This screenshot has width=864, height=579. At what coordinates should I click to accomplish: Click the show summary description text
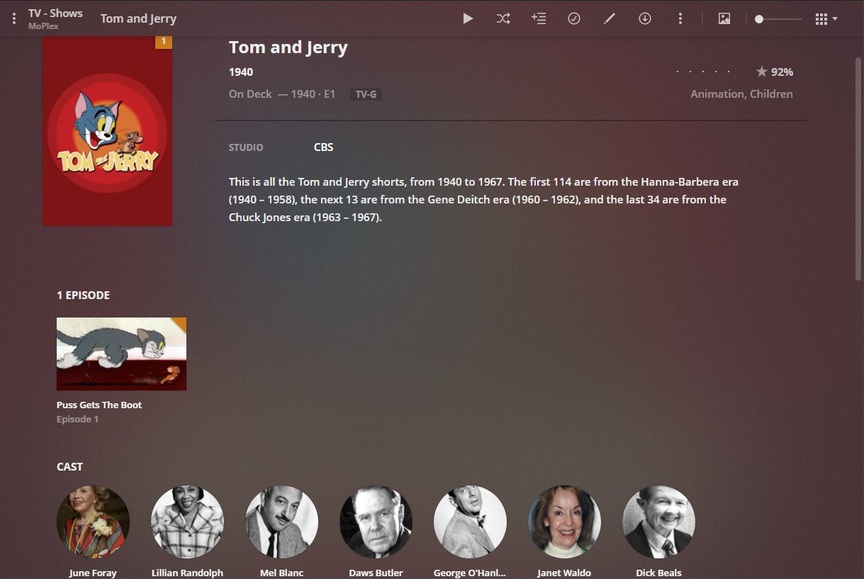coord(483,199)
